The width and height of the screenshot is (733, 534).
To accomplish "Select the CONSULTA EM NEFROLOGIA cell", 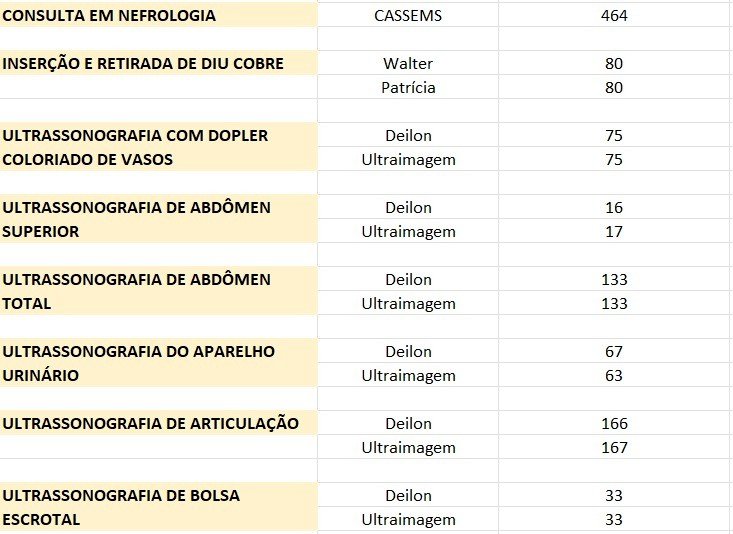I will point(158,15).
